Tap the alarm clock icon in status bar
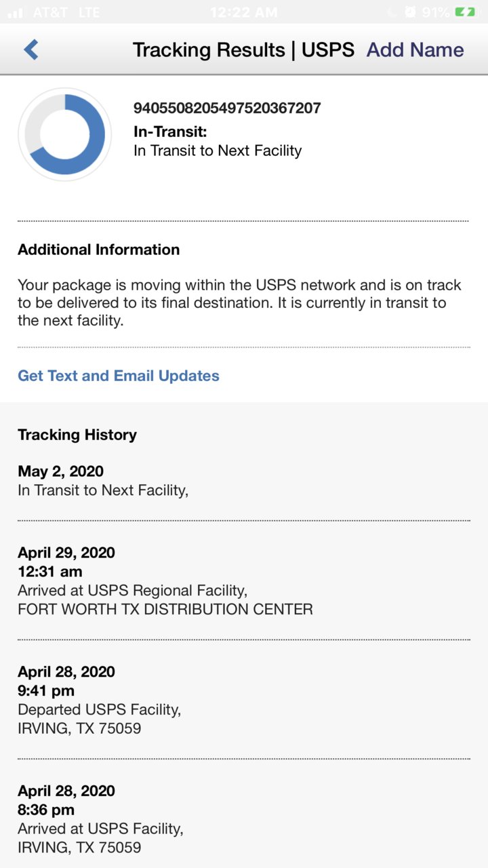 click(411, 12)
